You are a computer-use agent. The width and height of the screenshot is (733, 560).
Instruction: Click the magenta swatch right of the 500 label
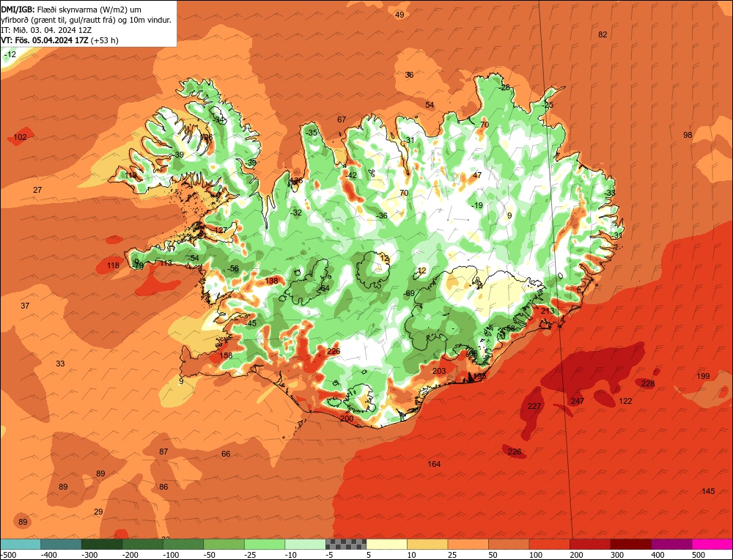tap(712, 544)
